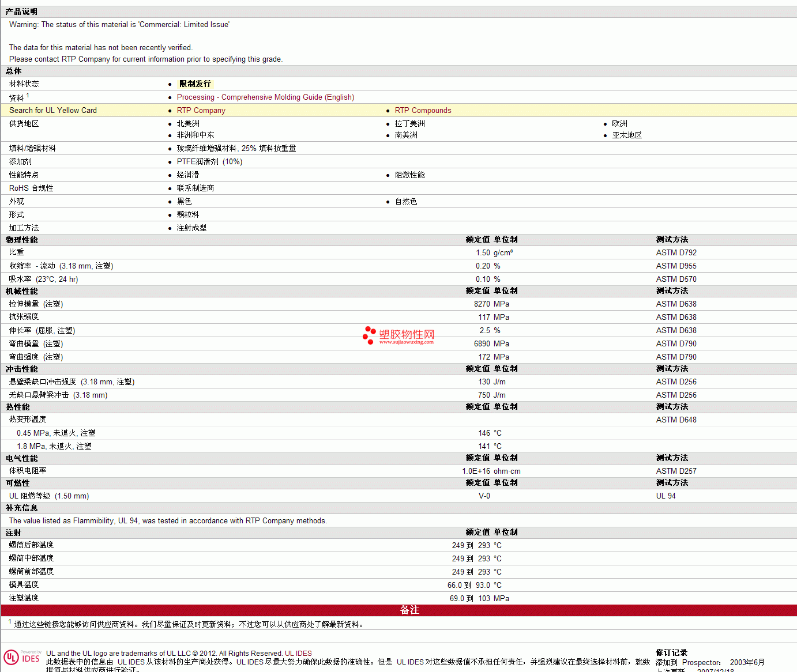Click the specific gravity value 1.50 g/cm³
This screenshot has height=672, width=797.
pos(494,253)
